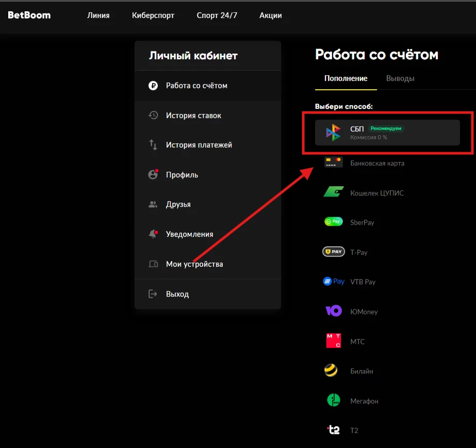
Task: Open История платежей
Action: tap(208, 145)
